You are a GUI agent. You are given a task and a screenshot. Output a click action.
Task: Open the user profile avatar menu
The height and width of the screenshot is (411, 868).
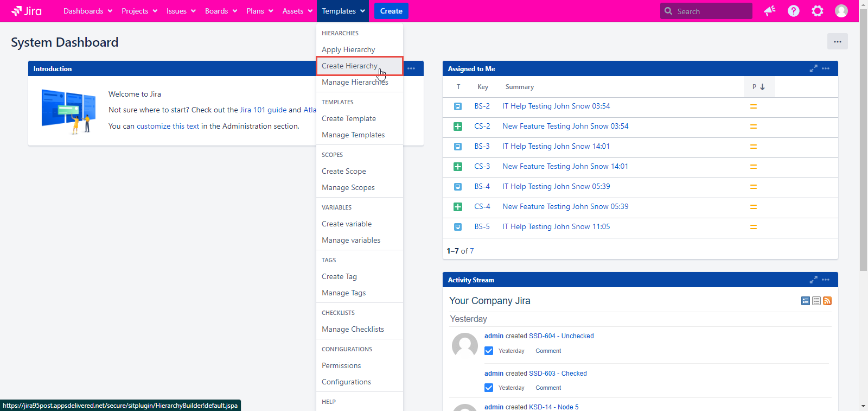tap(841, 11)
